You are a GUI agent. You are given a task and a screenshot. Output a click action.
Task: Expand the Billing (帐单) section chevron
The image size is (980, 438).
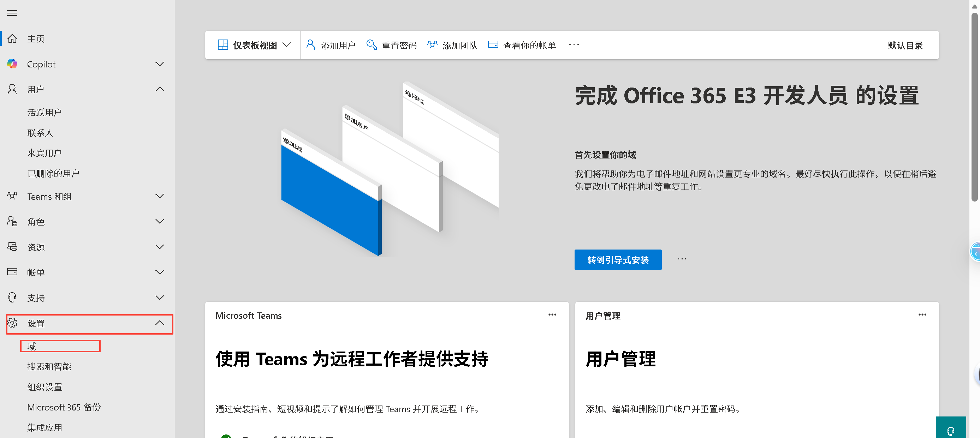pyautogui.click(x=160, y=272)
